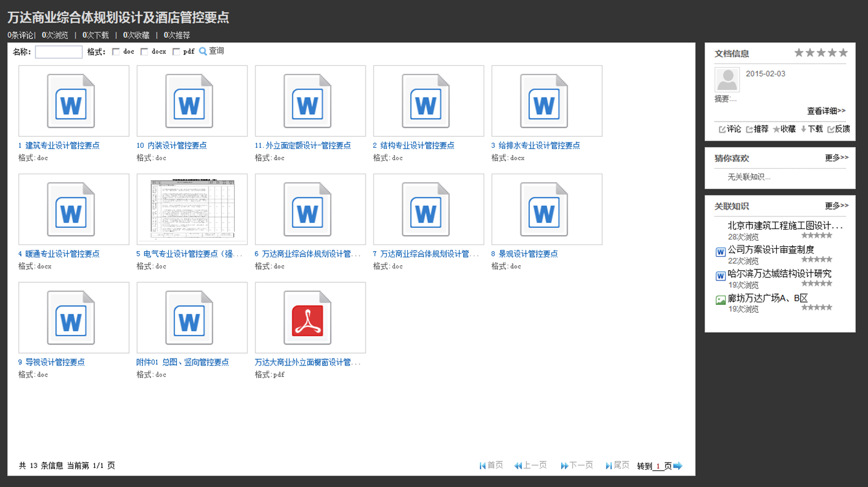
Task: Focus the 转到 page number field
Action: click(x=659, y=466)
